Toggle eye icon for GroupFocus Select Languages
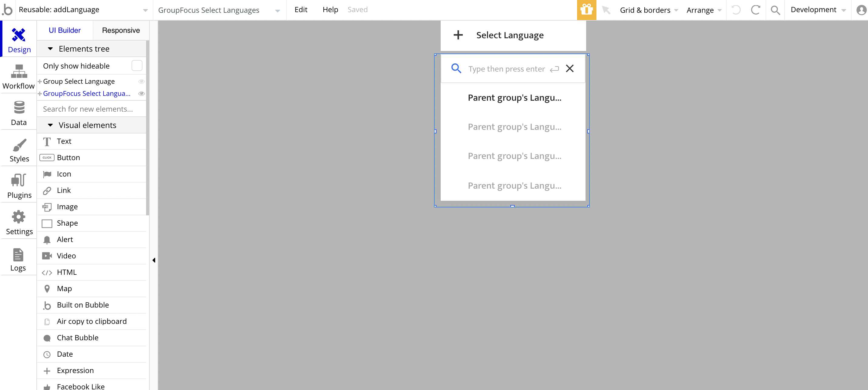This screenshot has width=868, height=390. pyautogui.click(x=142, y=93)
